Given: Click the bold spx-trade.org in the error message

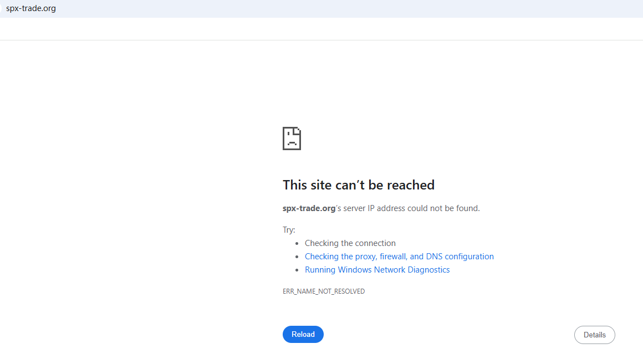Looking at the screenshot, I should (309, 208).
